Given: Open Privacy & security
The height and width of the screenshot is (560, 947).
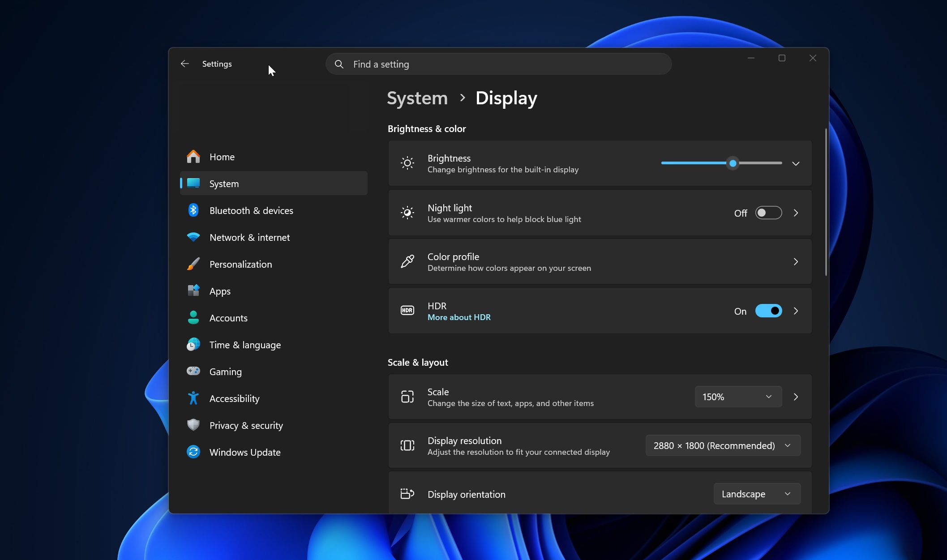Looking at the screenshot, I should (x=274, y=425).
